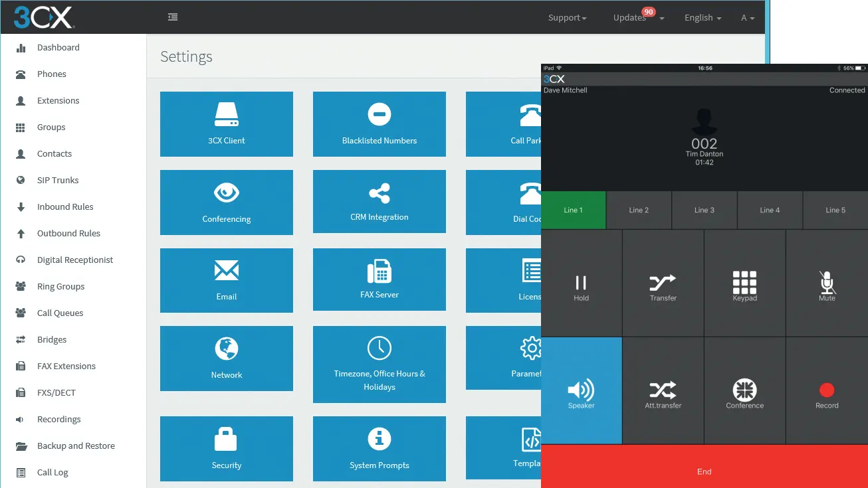Open Call Queues from sidebar
Image resolution: width=868 pixels, height=488 pixels.
coord(60,313)
